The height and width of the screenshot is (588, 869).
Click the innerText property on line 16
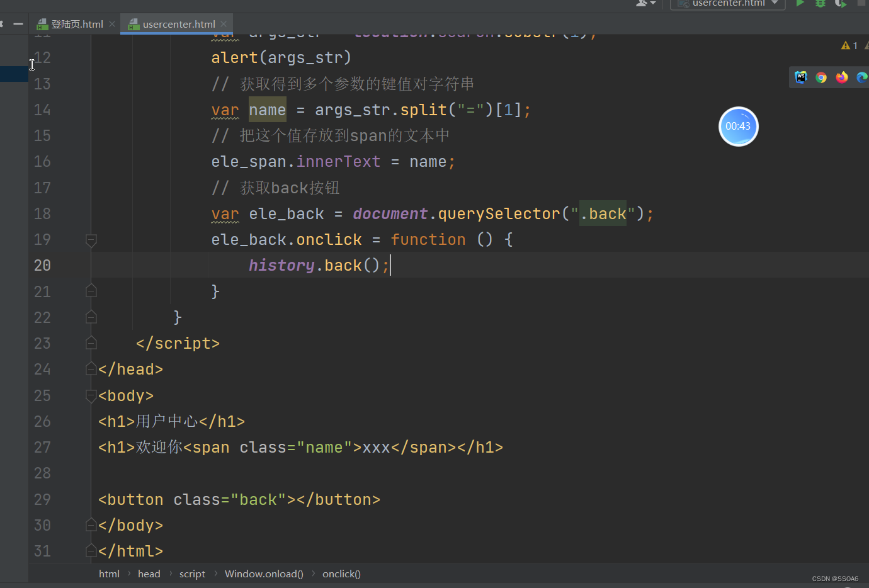click(338, 162)
